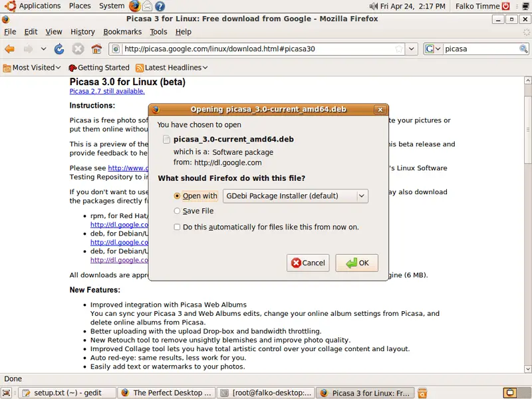
Task: Click the clock showing Fri Apr 24
Action: (x=412, y=6)
